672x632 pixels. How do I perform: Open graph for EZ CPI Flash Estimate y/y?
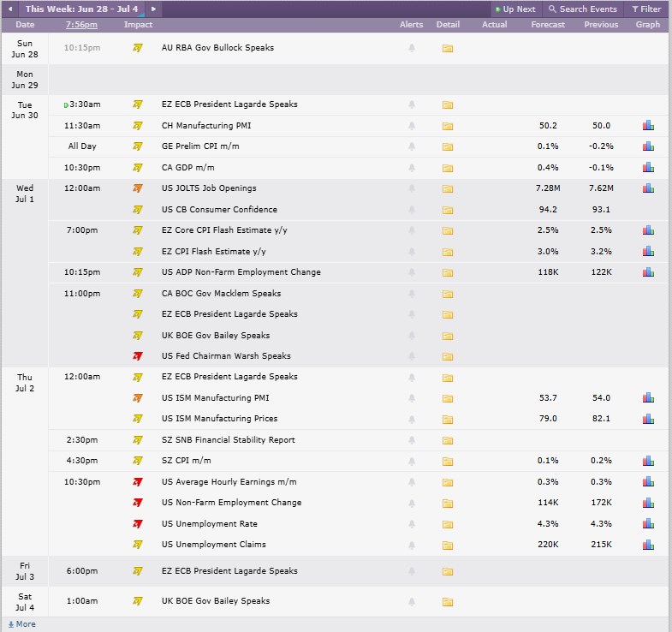click(648, 251)
